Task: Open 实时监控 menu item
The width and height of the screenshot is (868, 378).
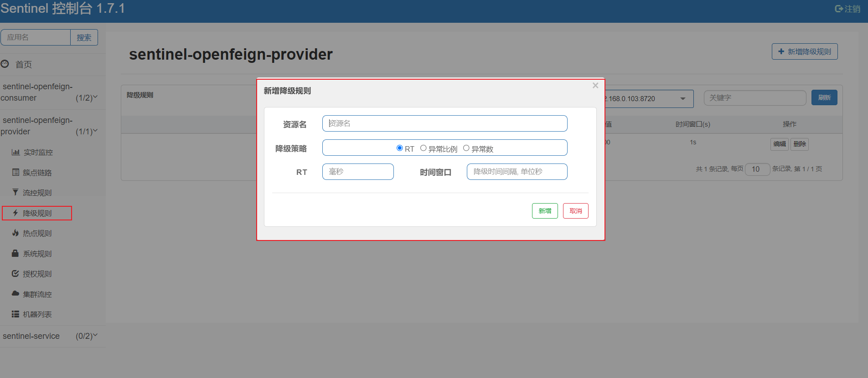Action: [x=38, y=153]
